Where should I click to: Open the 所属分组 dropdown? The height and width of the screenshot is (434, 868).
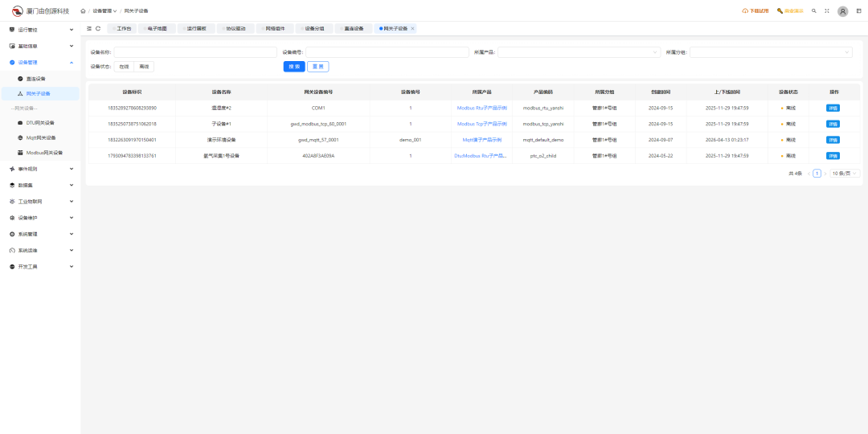[x=770, y=52]
